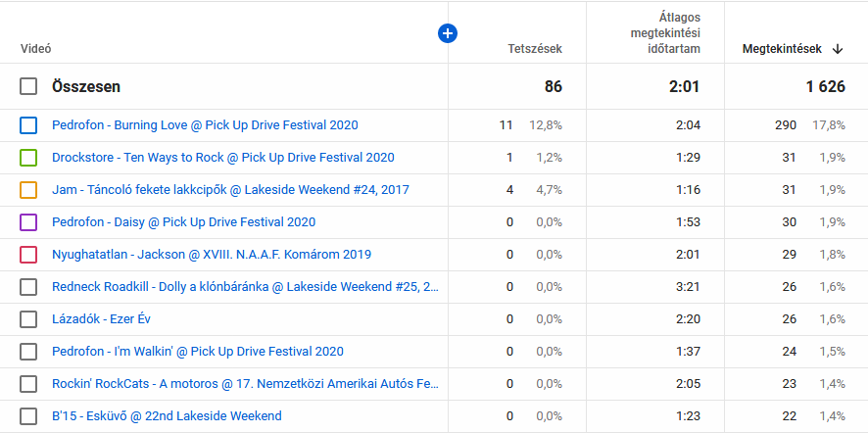The height and width of the screenshot is (433, 868).
Task: Check the Pedrofon - I'm Walkin' checkbox
Action: click(28, 352)
